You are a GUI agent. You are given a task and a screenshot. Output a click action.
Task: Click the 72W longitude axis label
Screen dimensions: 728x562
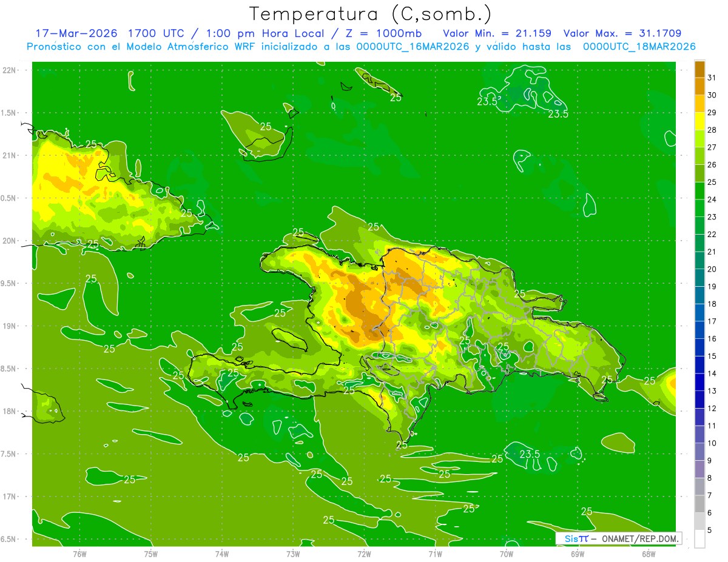point(364,554)
